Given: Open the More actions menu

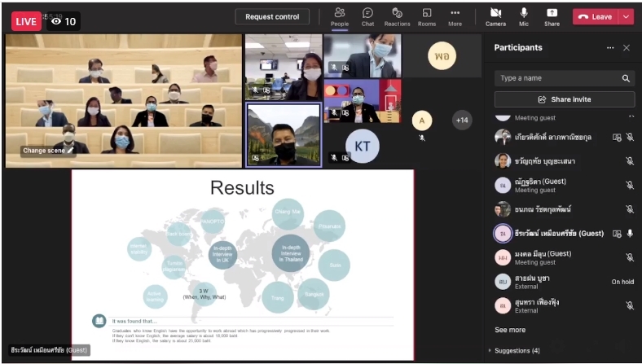Looking at the screenshot, I should [x=455, y=17].
